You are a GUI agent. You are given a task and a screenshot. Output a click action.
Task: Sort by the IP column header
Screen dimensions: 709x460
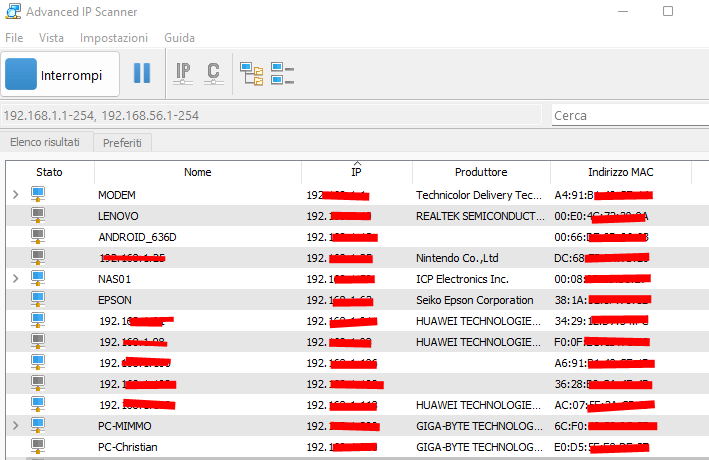click(356, 172)
